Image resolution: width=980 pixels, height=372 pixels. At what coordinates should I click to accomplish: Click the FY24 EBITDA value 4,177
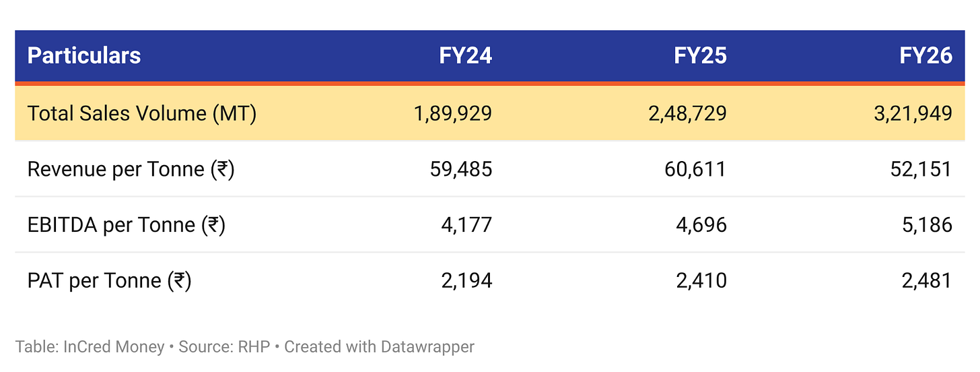pyautogui.click(x=466, y=224)
